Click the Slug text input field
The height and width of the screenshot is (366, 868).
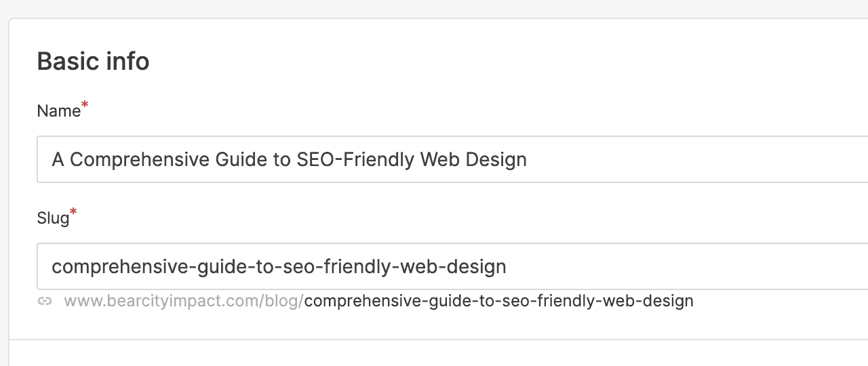[x=644, y=266]
